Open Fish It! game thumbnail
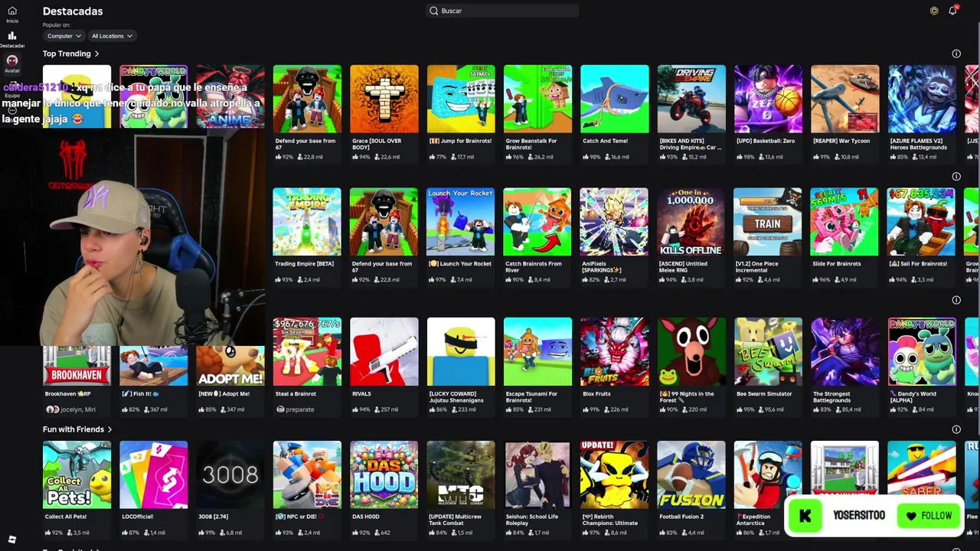The image size is (980, 551). tap(153, 366)
